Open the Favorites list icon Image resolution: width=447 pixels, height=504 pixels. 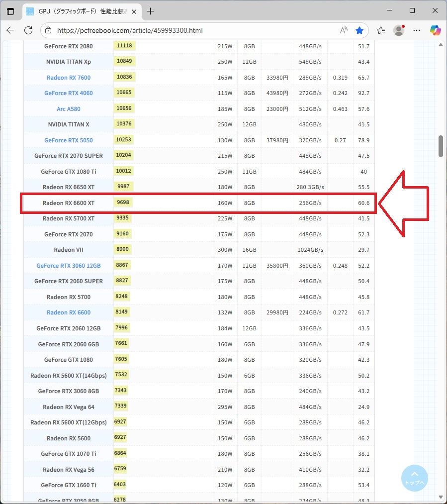click(381, 30)
